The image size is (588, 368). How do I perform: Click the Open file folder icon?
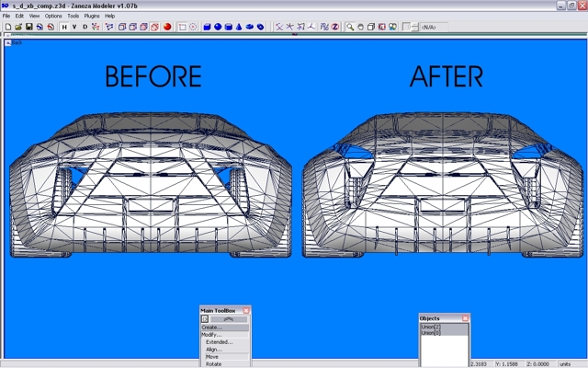pyautogui.click(x=17, y=27)
